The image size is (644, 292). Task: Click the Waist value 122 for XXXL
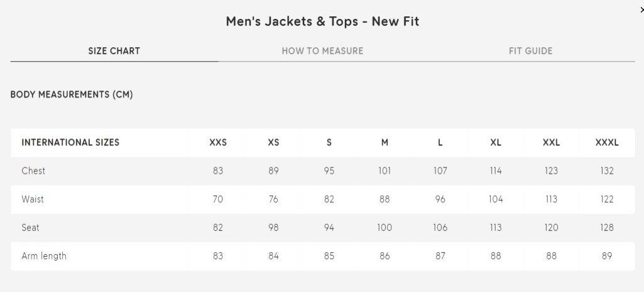(607, 199)
